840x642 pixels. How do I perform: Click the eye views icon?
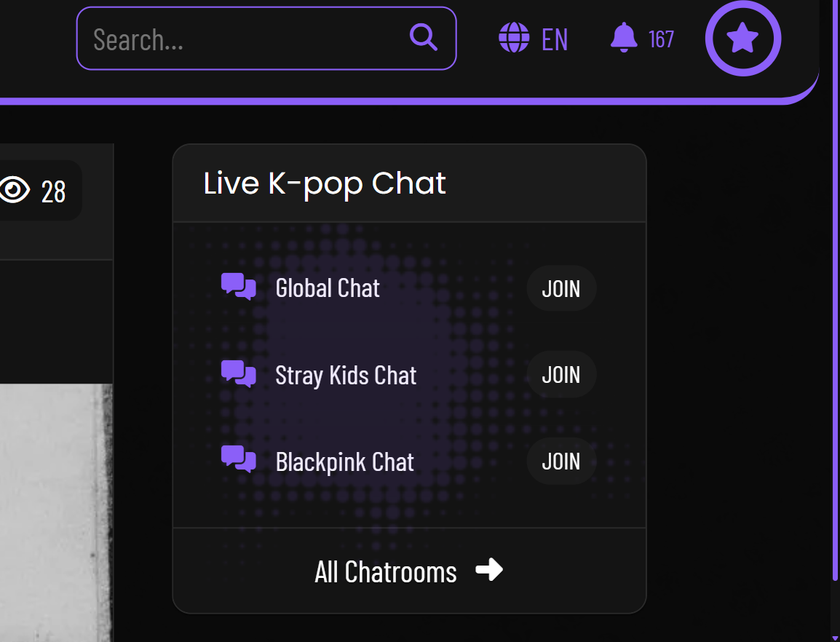pyautogui.click(x=14, y=191)
